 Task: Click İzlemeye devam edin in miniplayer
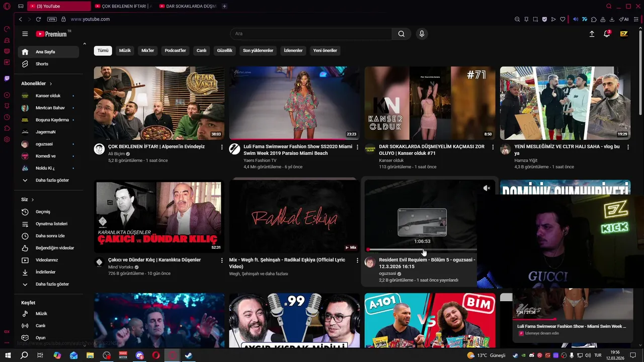pyautogui.click(x=541, y=333)
